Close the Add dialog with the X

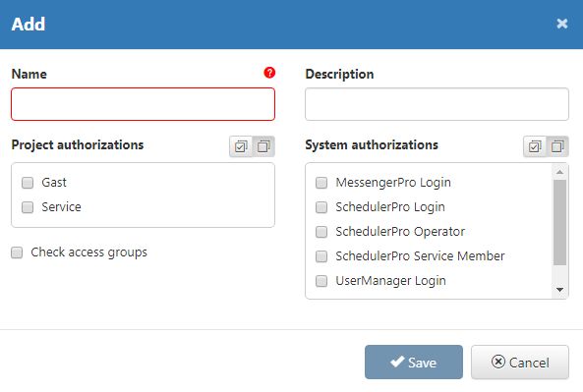coord(562,24)
